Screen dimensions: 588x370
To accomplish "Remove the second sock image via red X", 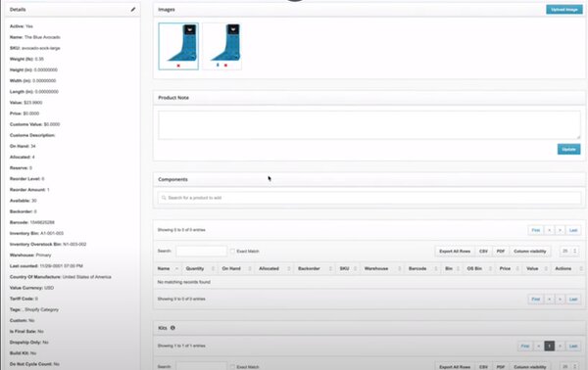I will 225,66.
